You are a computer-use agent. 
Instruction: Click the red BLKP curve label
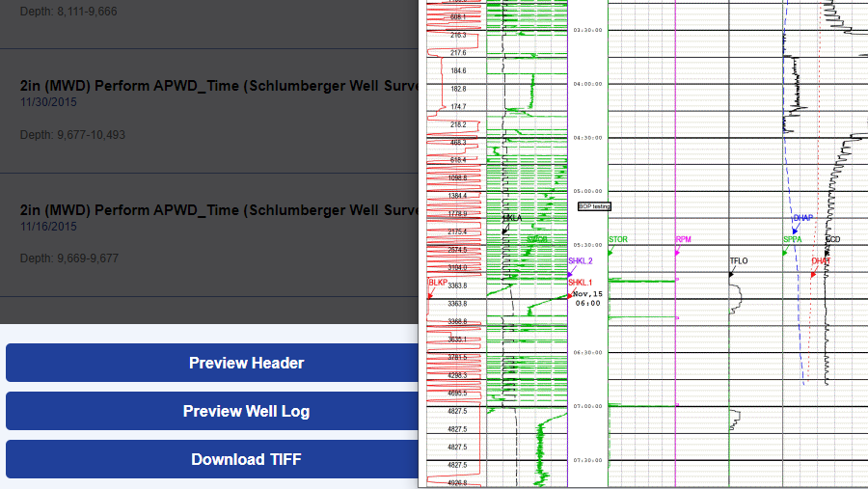[437, 282]
